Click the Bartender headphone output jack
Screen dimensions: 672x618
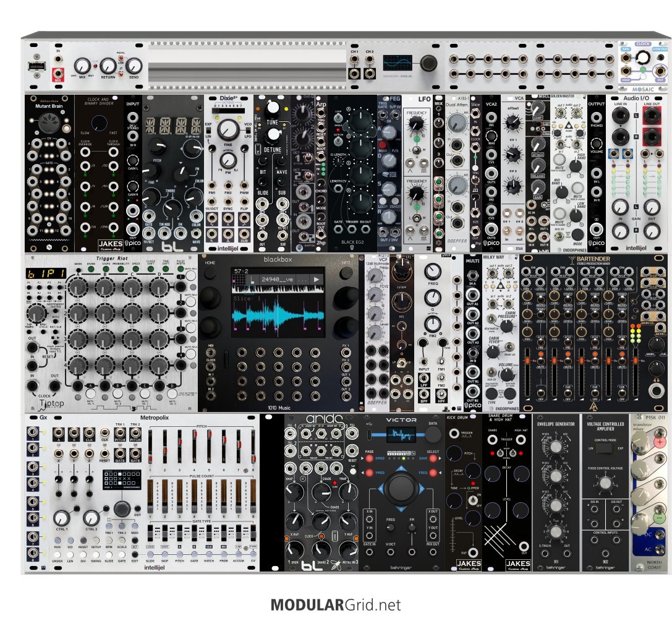tap(656, 390)
